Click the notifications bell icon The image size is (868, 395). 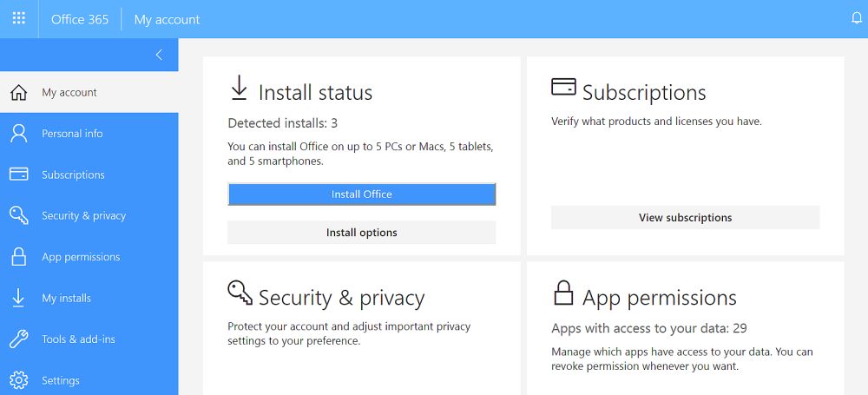(x=856, y=18)
